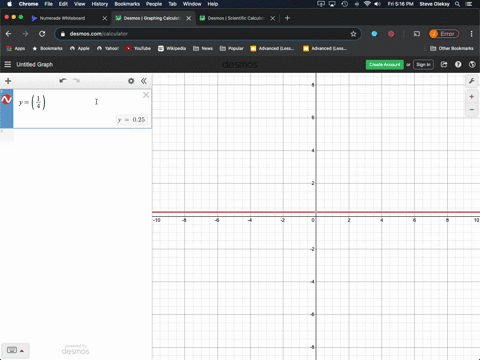
Task: Open the Chrome File menu
Action: click(x=49, y=4)
